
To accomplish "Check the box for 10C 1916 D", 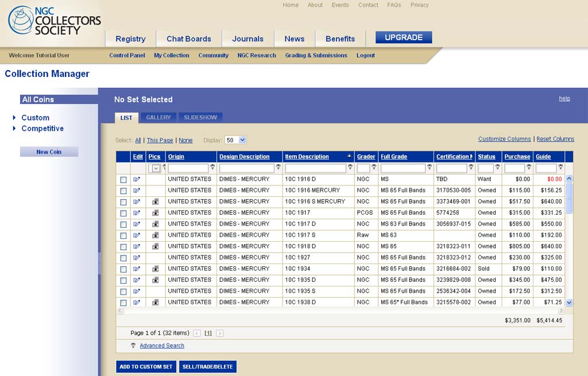I will 123,180.
